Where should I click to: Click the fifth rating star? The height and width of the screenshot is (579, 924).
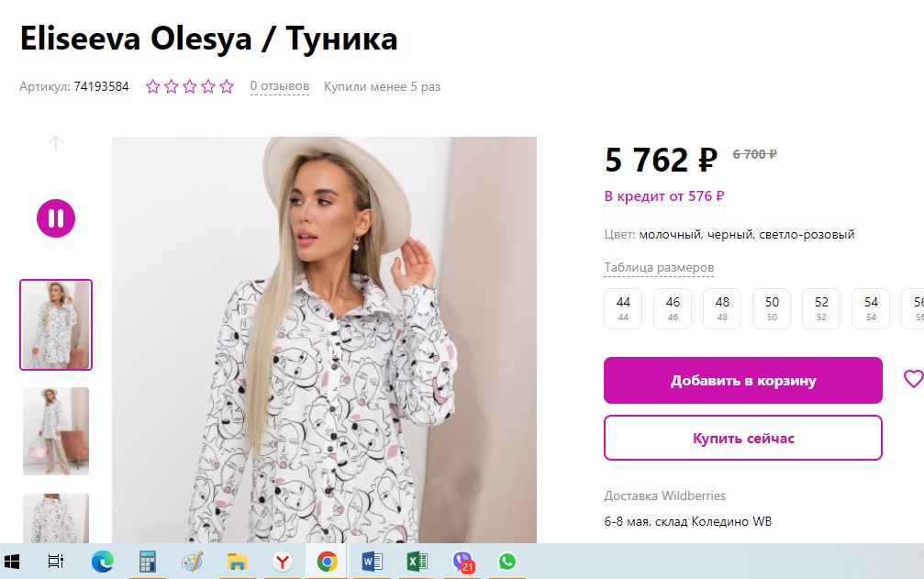227,87
